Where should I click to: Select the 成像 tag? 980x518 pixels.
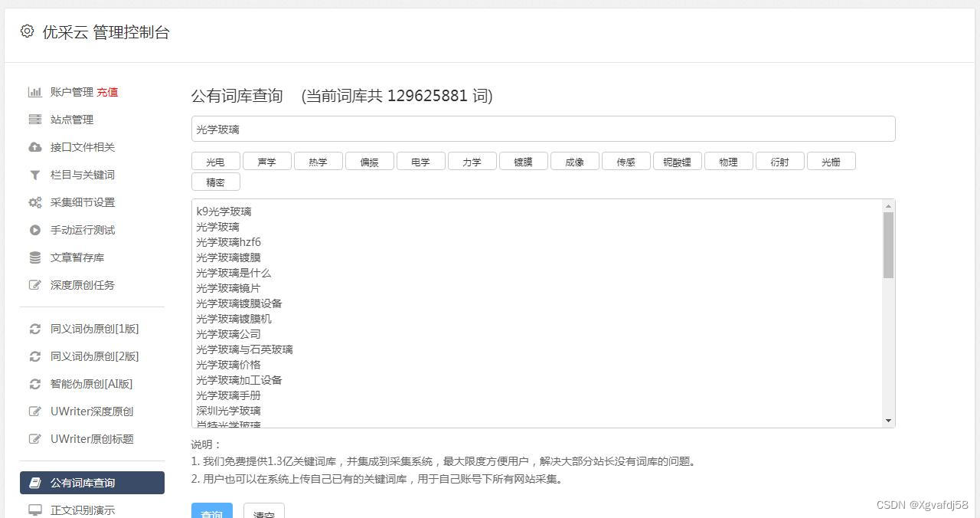pyautogui.click(x=575, y=161)
